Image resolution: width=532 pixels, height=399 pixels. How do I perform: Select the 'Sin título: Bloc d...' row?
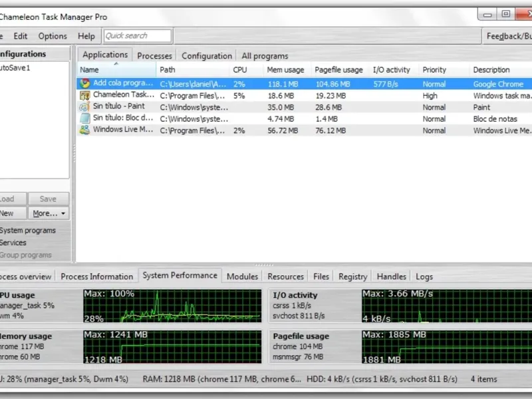pyautogui.click(x=305, y=118)
